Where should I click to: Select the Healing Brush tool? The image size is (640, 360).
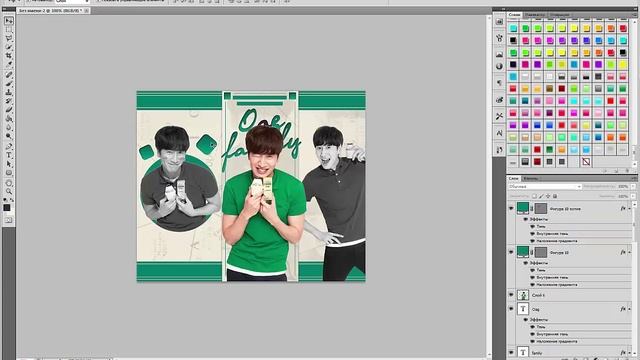point(9,75)
